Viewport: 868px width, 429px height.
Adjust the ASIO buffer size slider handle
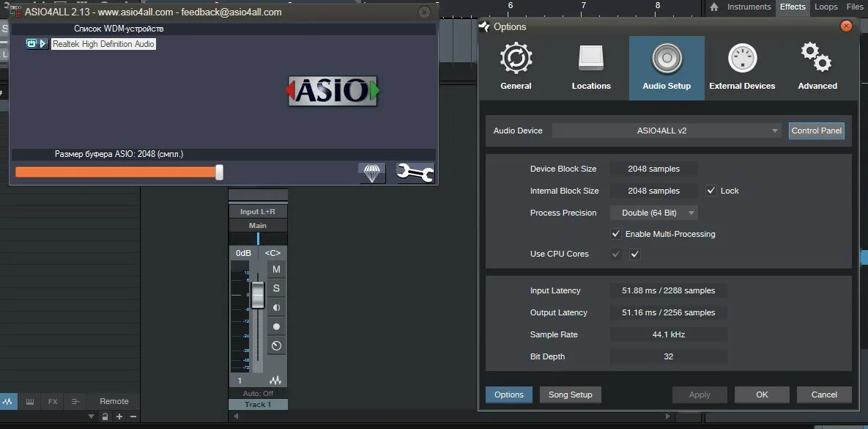[x=219, y=172]
